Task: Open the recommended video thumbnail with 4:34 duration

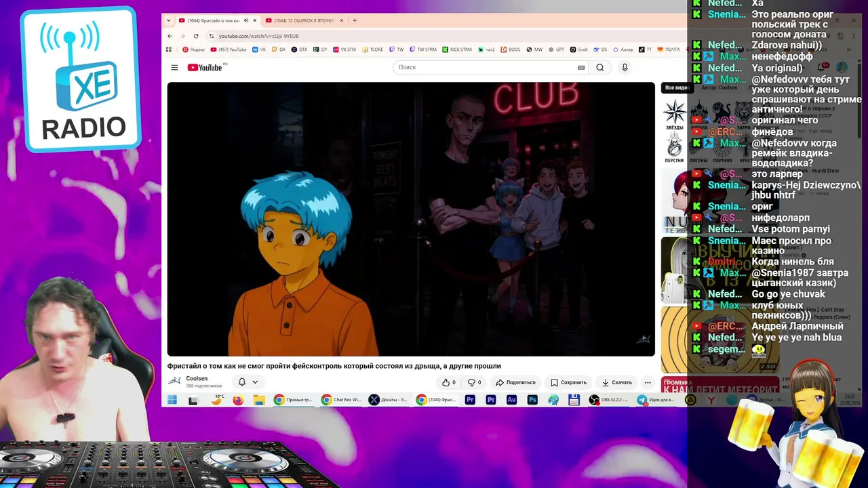Action: point(720,339)
